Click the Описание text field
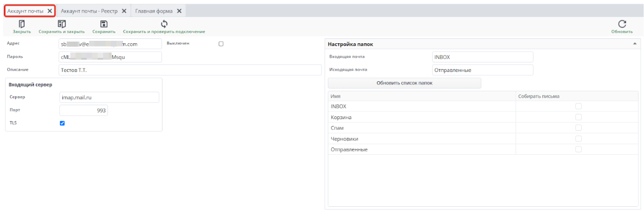 coord(190,70)
